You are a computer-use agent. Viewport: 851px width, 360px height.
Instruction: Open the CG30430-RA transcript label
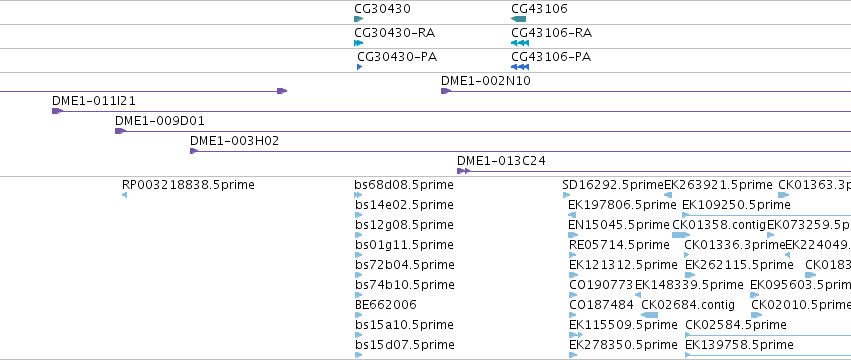click(395, 33)
